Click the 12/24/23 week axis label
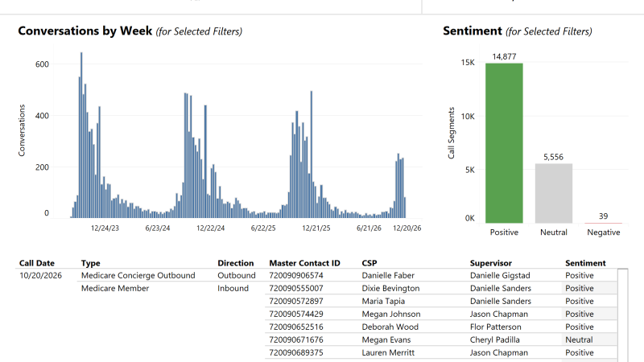Viewport: 644px width, 362px height. pyautogui.click(x=105, y=228)
